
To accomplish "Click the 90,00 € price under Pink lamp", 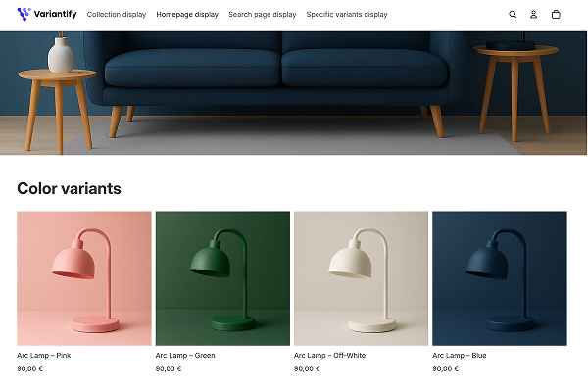I will pyautogui.click(x=30, y=368).
